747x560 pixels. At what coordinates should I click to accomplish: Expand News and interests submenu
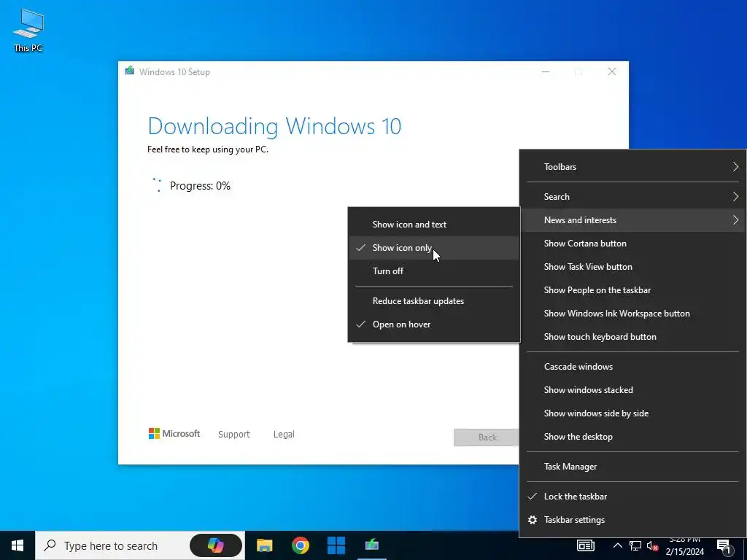click(x=632, y=220)
